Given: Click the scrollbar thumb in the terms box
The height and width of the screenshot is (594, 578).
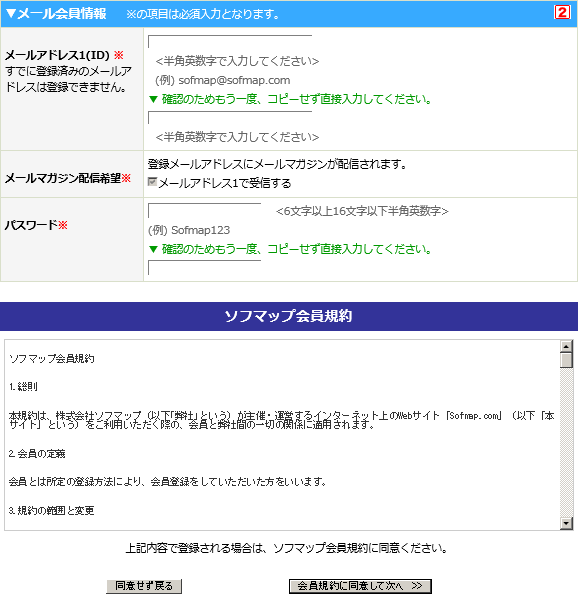Looking at the screenshot, I should (x=566, y=360).
